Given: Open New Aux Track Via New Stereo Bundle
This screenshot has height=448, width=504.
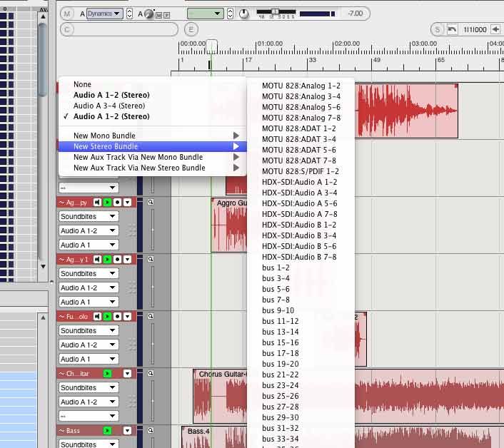Looking at the screenshot, I should click(152, 168).
